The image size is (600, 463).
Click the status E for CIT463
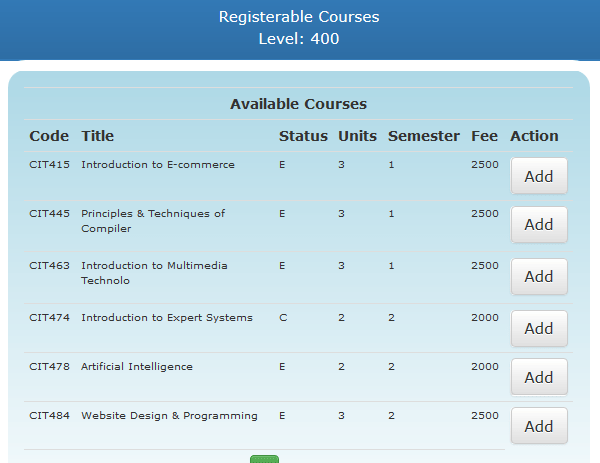coord(282,266)
